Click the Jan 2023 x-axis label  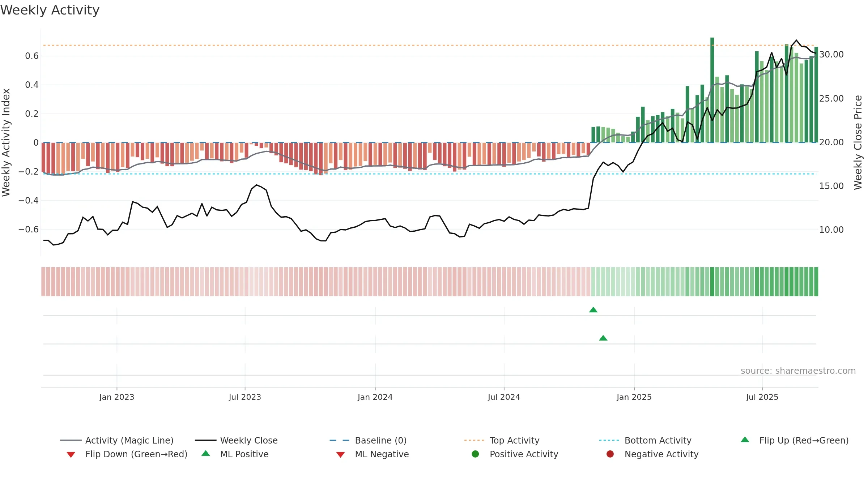click(116, 397)
